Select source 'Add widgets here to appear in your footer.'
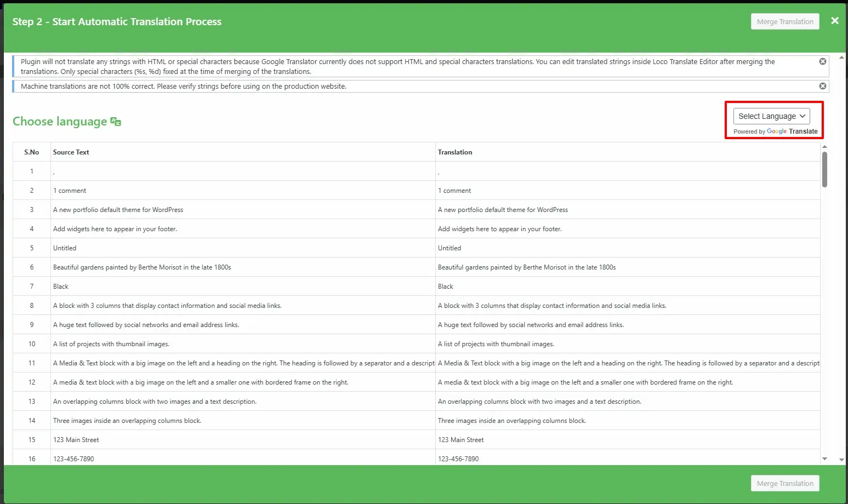 (x=115, y=229)
